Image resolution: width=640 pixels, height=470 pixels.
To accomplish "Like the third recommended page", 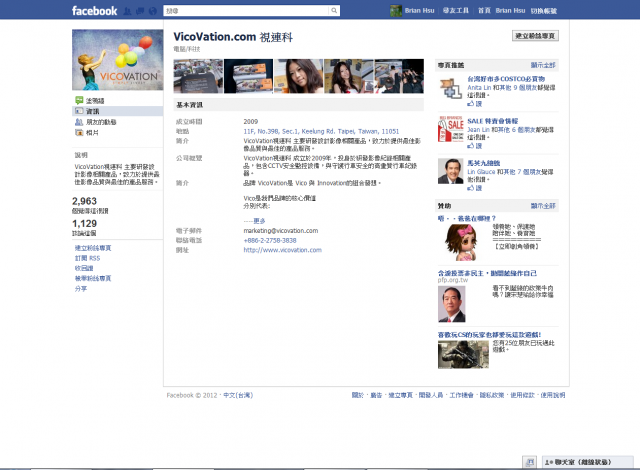I will (x=475, y=188).
